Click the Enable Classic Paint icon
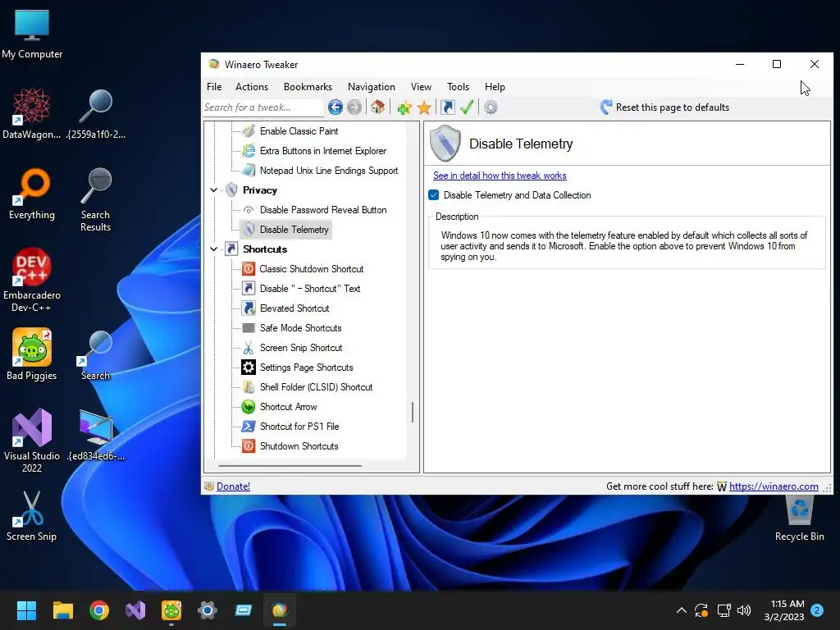 [x=248, y=130]
